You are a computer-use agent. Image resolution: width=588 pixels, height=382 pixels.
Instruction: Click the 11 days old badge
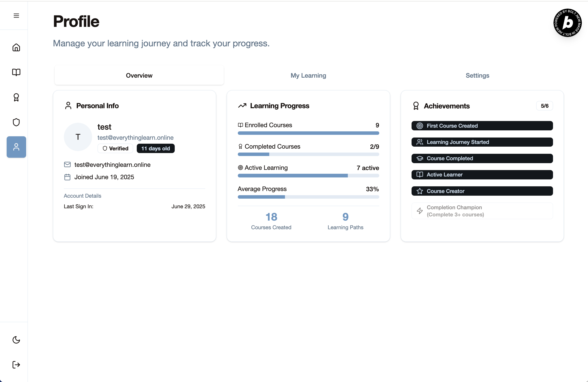click(x=156, y=149)
